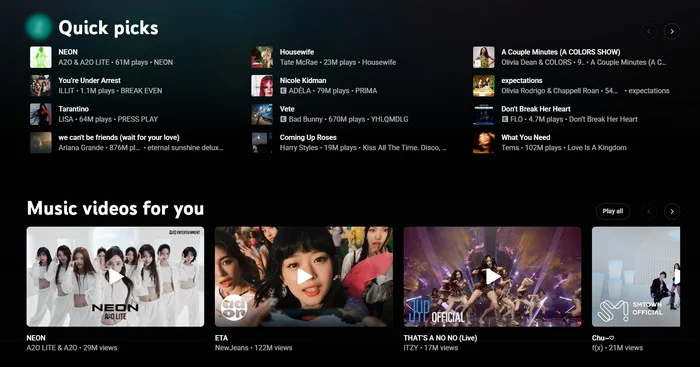The image size is (700, 367).
Task: Click Don't Break Her Heart album art
Action: click(484, 114)
